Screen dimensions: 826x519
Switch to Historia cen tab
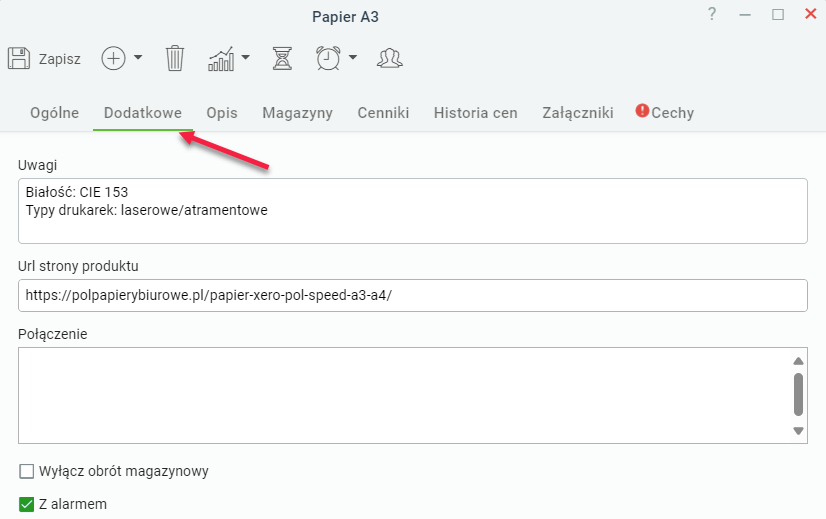pos(476,113)
